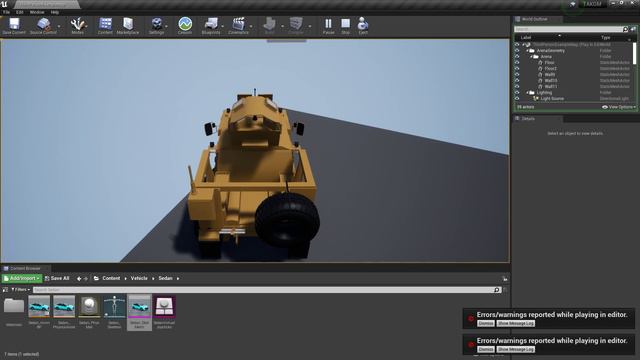The height and width of the screenshot is (360, 640).
Task: Open the Settings toolbar icon
Action: 157,24
